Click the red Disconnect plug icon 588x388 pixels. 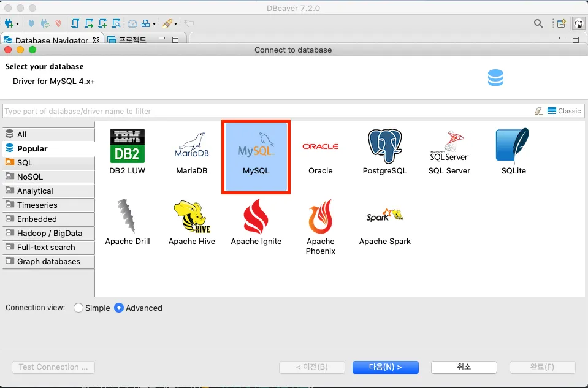click(x=58, y=24)
